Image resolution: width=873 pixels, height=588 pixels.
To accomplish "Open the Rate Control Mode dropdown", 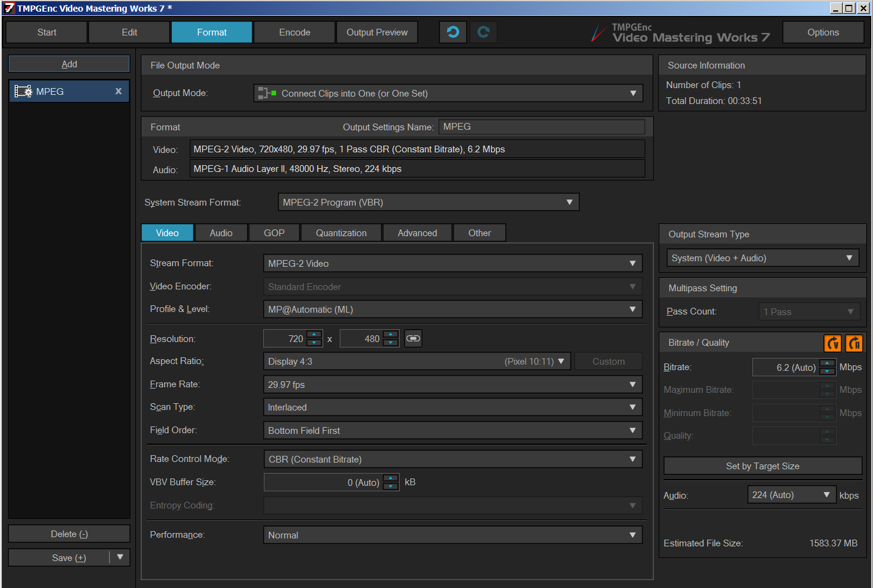I will tap(452, 460).
